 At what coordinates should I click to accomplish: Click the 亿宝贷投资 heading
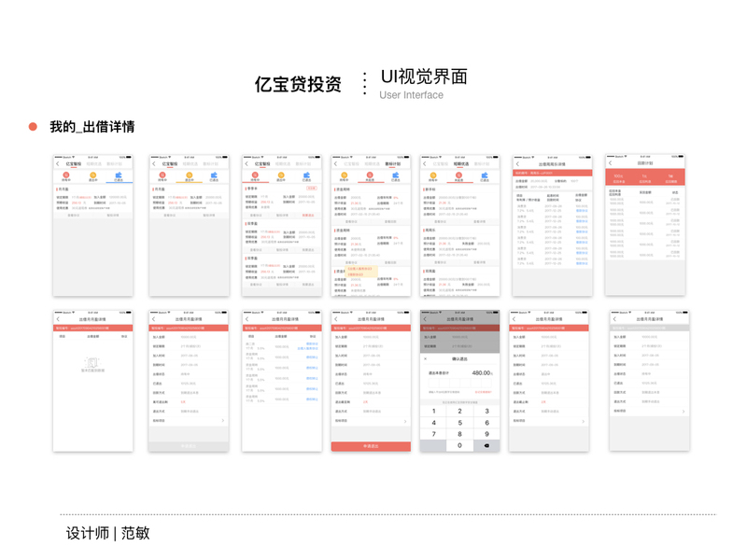coord(298,84)
